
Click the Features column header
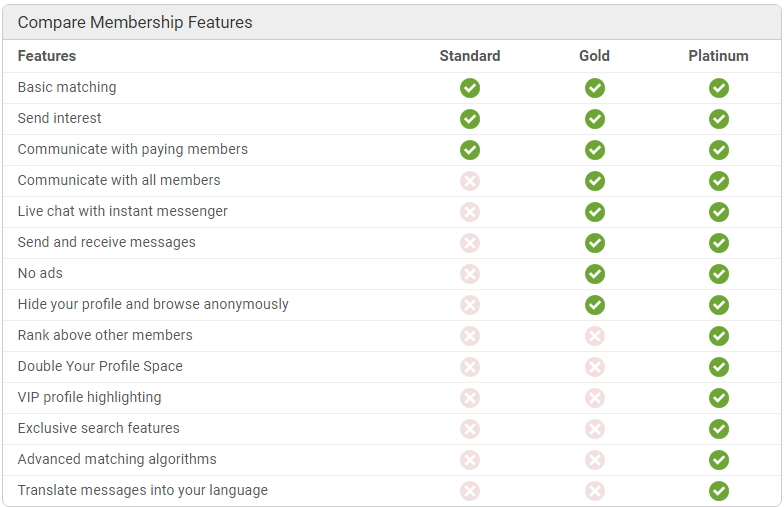pyautogui.click(x=47, y=56)
